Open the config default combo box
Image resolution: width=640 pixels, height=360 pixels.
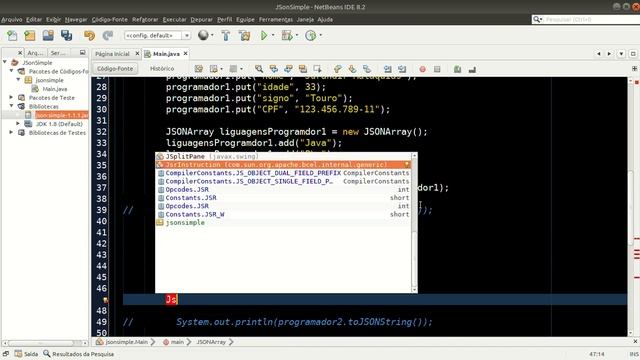click(x=157, y=36)
